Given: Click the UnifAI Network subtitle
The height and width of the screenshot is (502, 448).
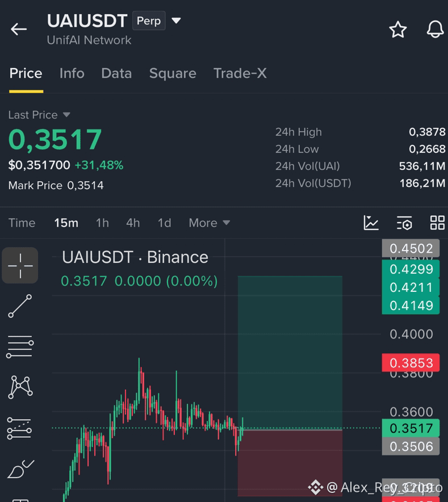Looking at the screenshot, I should (x=89, y=40).
